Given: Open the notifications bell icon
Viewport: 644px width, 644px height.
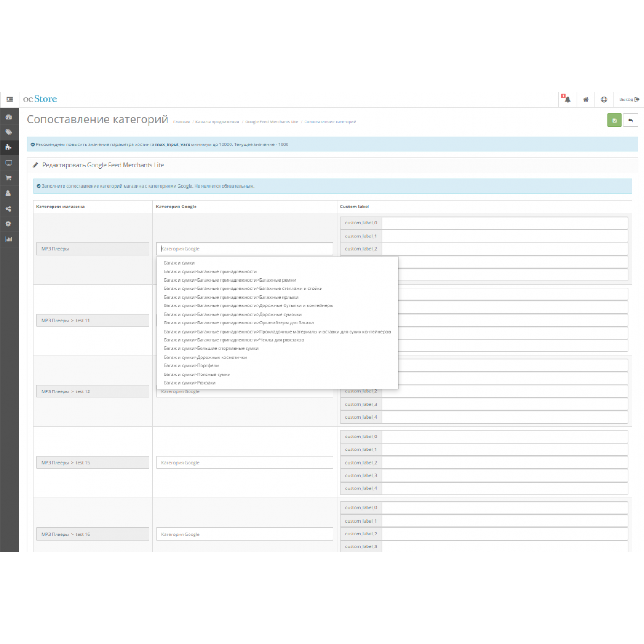Looking at the screenshot, I should pos(567,99).
